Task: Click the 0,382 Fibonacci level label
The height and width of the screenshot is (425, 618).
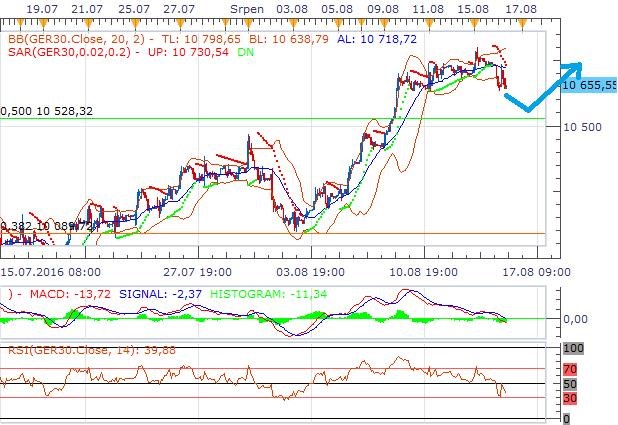Action: (x=47, y=226)
